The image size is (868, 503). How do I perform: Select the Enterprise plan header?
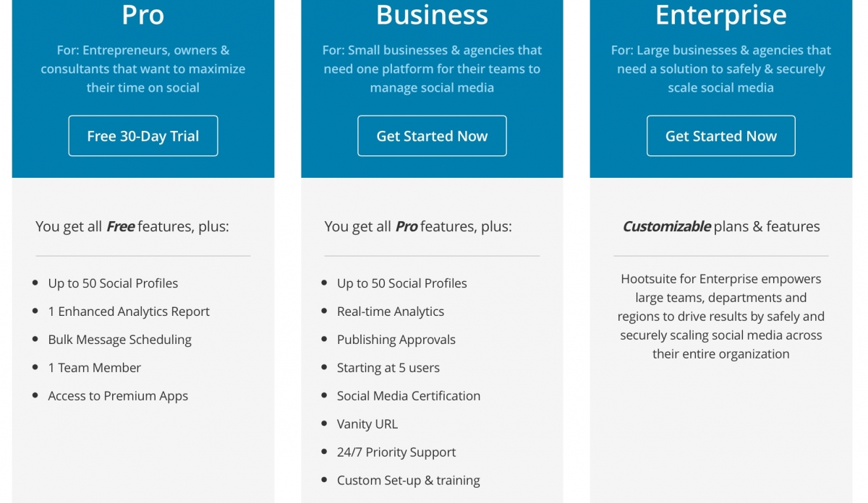[720, 15]
